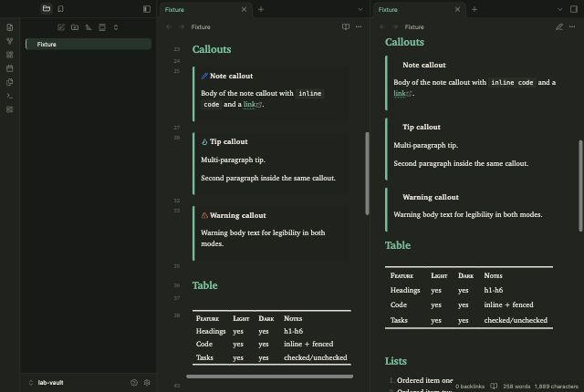The height and width of the screenshot is (392, 584).
Task: Click the '1,889 characters' status bar entry
Action: (556, 387)
